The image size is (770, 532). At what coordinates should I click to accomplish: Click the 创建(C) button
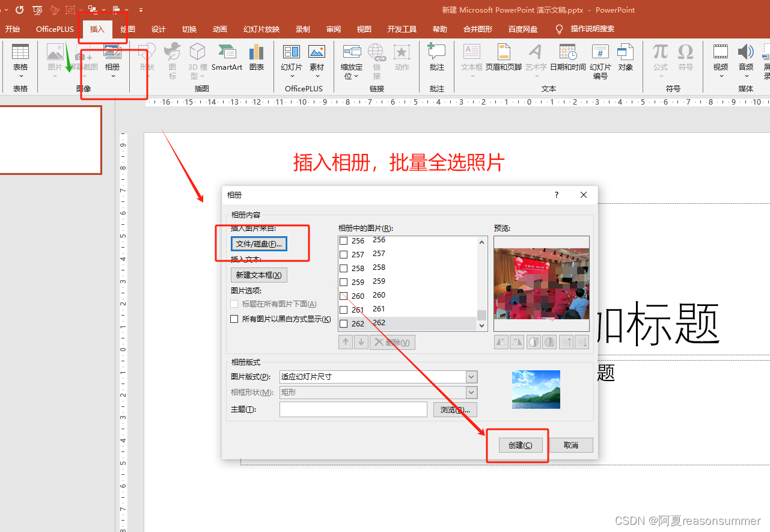(x=521, y=445)
